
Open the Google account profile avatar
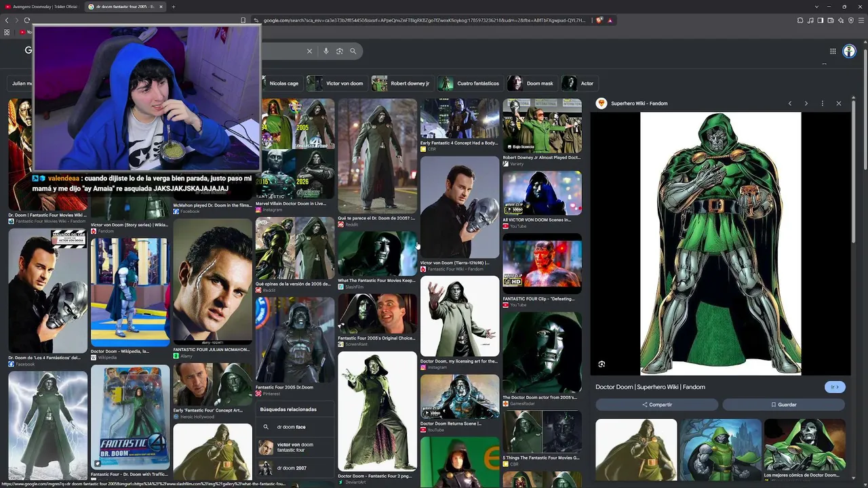point(849,51)
